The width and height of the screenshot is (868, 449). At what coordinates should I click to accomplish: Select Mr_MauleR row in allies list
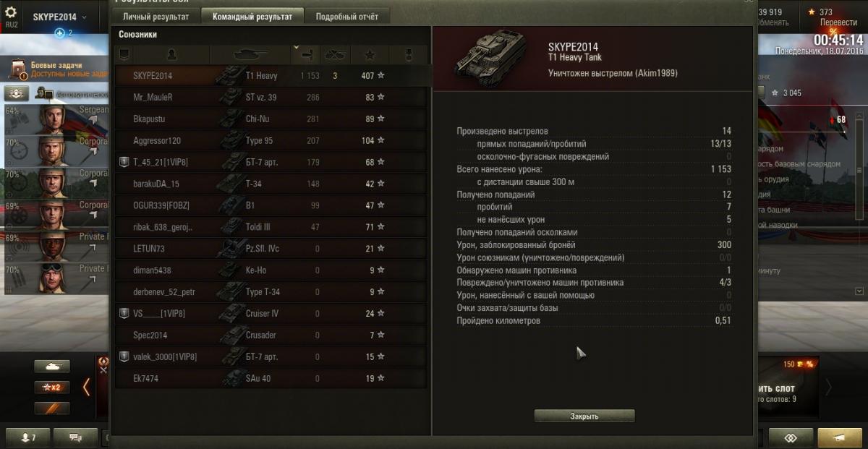click(271, 97)
